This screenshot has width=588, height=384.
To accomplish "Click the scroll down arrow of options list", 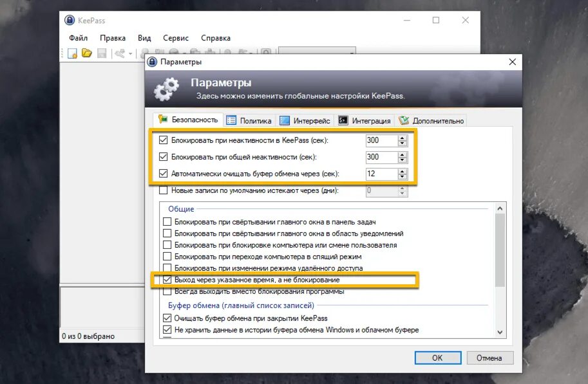I will point(500,332).
